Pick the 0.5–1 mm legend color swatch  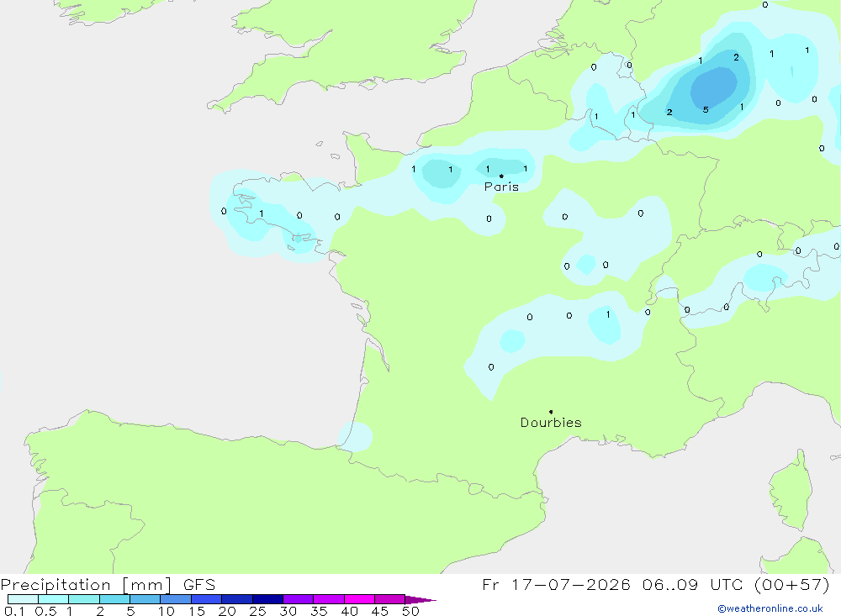(53, 599)
